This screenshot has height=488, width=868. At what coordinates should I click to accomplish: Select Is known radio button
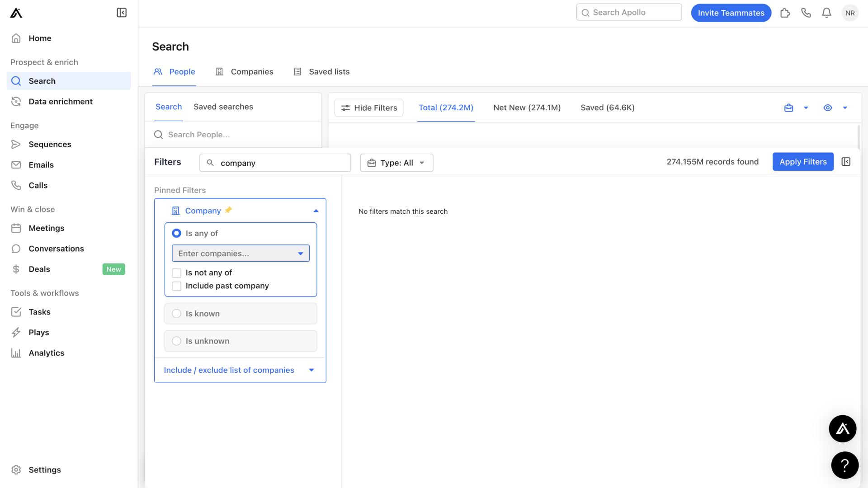tap(176, 313)
